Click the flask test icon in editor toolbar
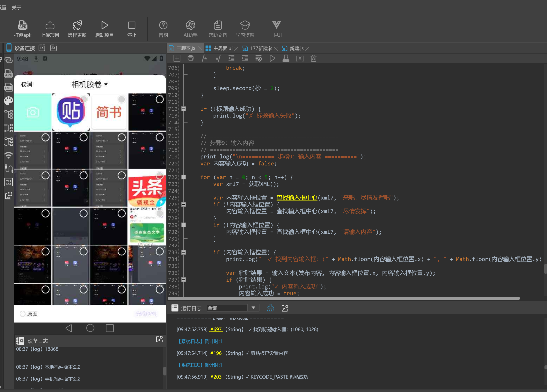 pos(286,58)
